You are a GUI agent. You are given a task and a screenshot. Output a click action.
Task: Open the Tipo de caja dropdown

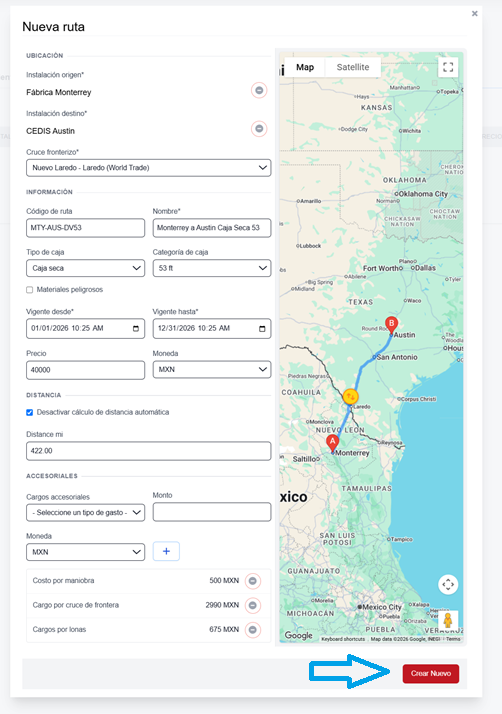click(x=86, y=268)
